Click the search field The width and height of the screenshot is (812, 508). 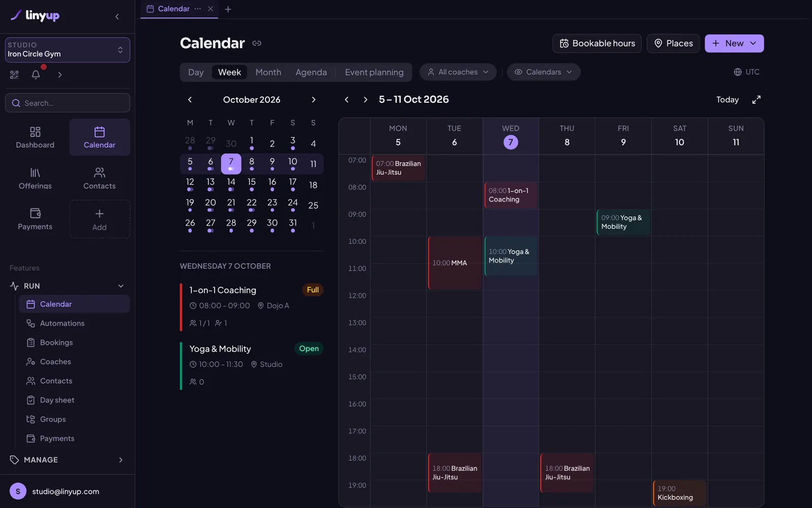(x=67, y=103)
